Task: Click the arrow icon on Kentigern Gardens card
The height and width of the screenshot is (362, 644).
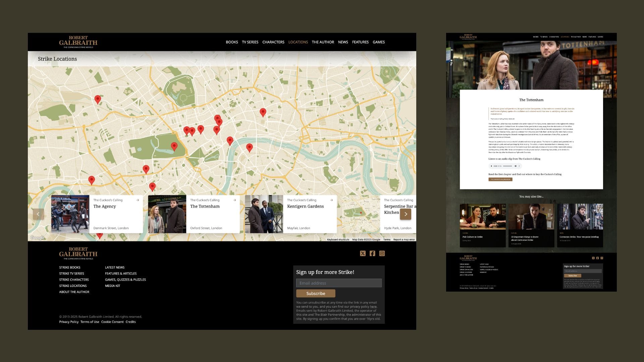Action: [x=331, y=200]
